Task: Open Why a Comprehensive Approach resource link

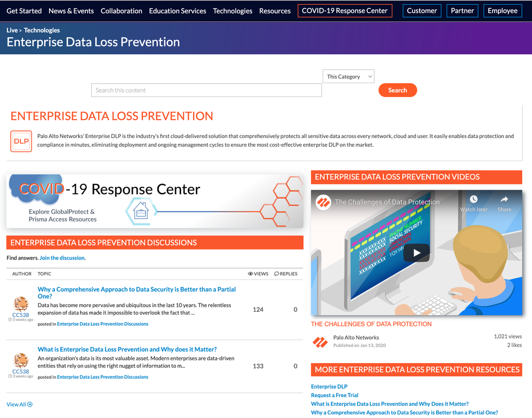Action: pyautogui.click(x=405, y=413)
